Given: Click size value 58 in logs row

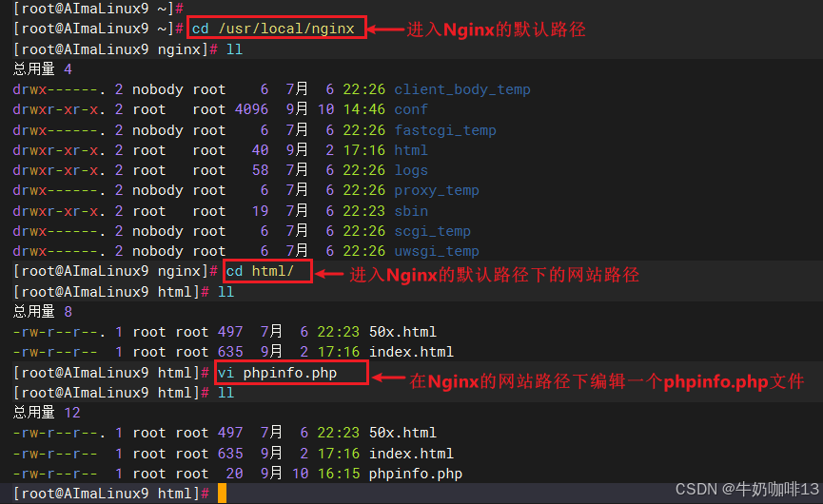Looking at the screenshot, I should (260, 170).
